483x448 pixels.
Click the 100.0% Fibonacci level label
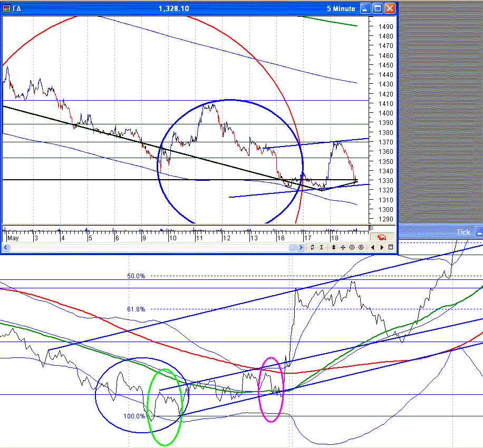134,416
